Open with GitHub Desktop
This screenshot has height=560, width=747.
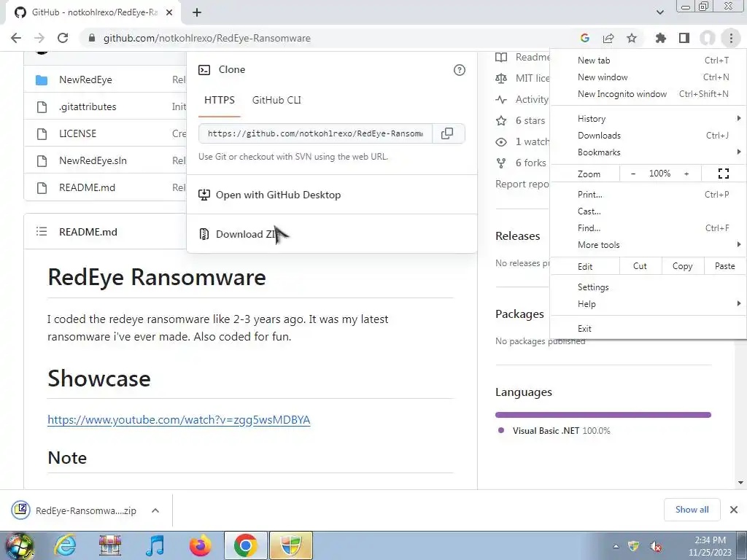(332, 195)
